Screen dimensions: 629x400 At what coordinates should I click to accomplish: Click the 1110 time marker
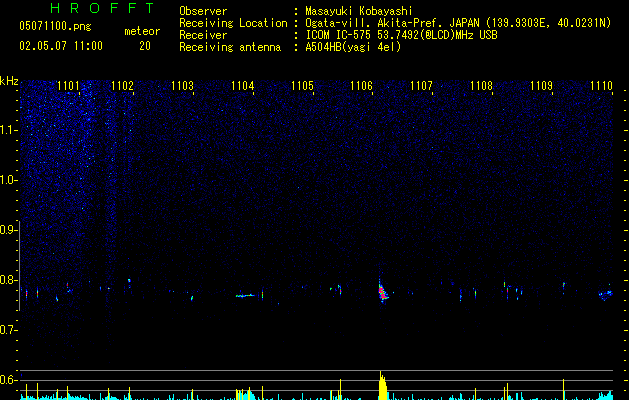tap(601, 86)
